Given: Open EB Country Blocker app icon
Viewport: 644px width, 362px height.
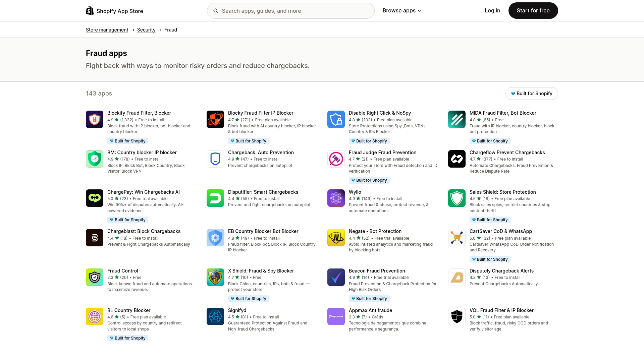Looking at the screenshot, I should 215,238.
